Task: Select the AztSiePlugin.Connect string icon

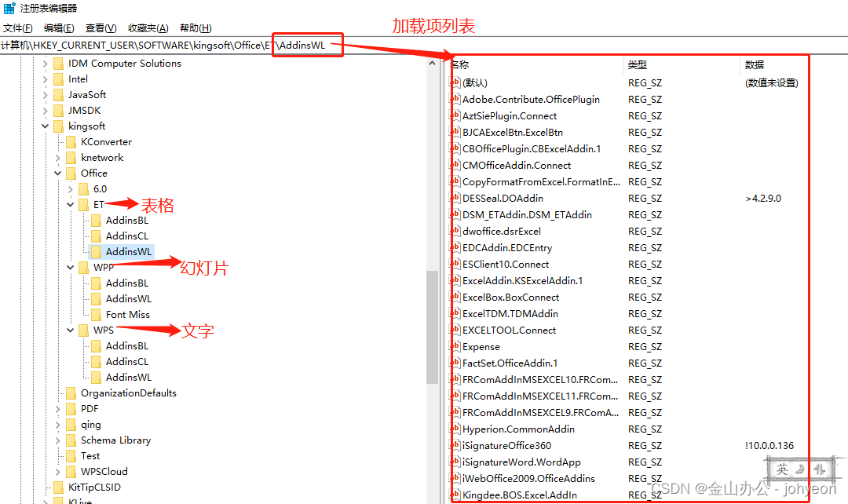Action: pyautogui.click(x=455, y=115)
